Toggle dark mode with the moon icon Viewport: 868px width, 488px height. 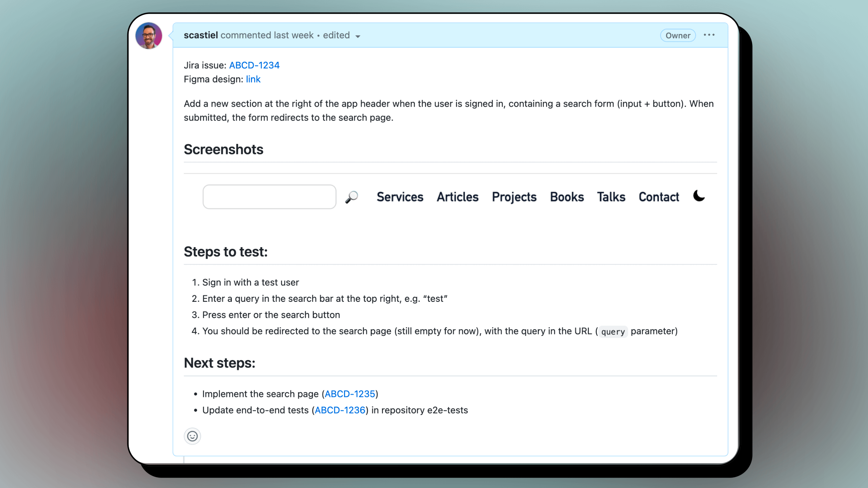coord(699,196)
